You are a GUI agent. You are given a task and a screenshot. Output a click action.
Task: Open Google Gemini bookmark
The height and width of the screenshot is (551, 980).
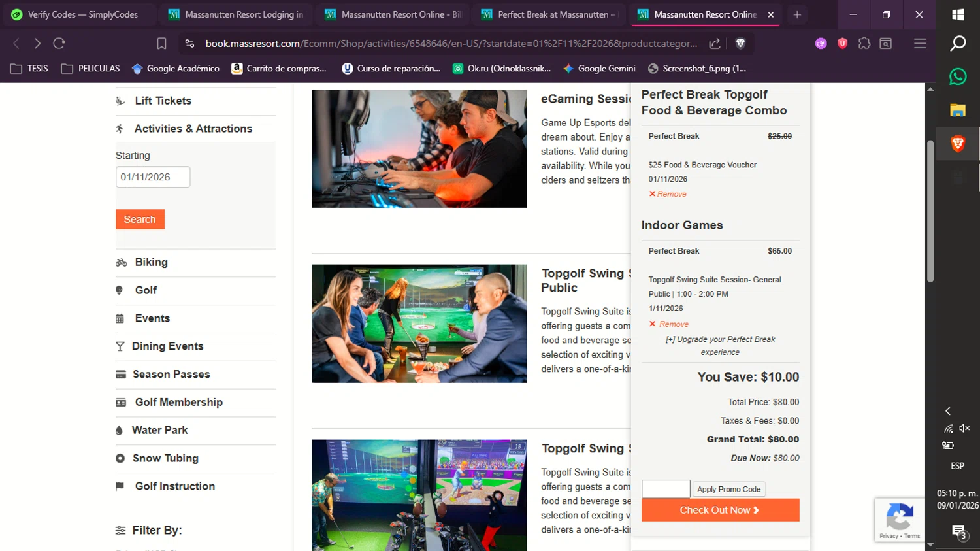coord(599,68)
